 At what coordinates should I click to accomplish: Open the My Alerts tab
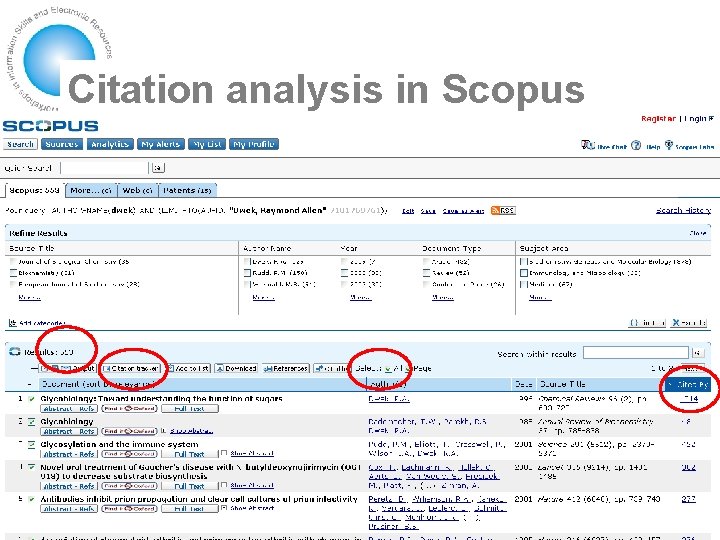[x=160, y=144]
